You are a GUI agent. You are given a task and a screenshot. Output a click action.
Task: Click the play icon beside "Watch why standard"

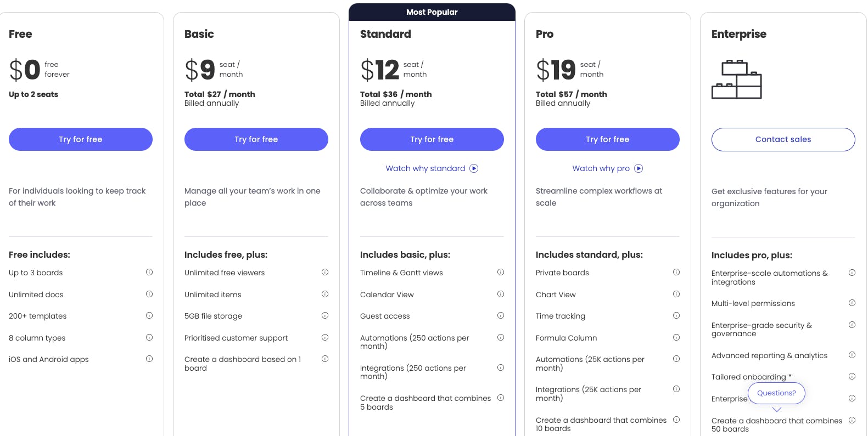pyautogui.click(x=474, y=168)
